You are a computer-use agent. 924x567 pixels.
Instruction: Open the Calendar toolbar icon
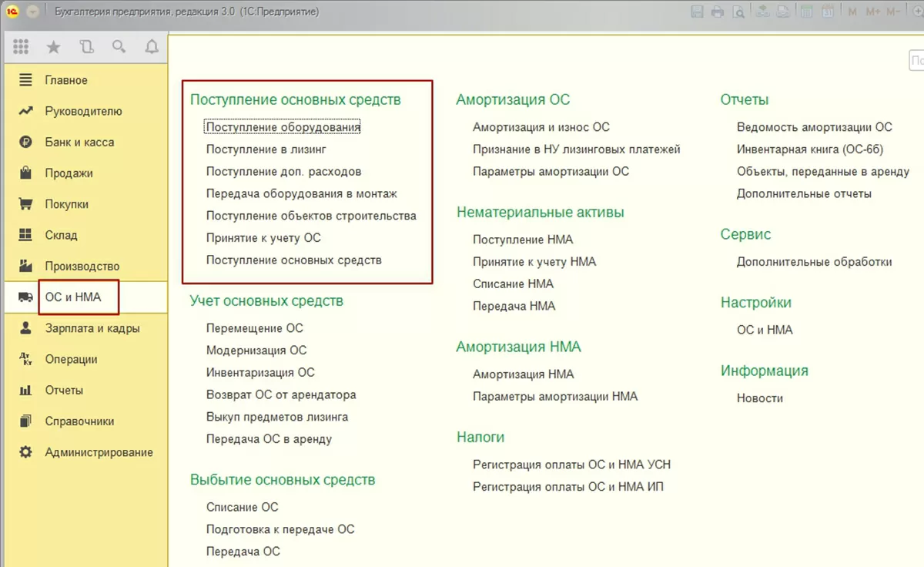click(828, 12)
